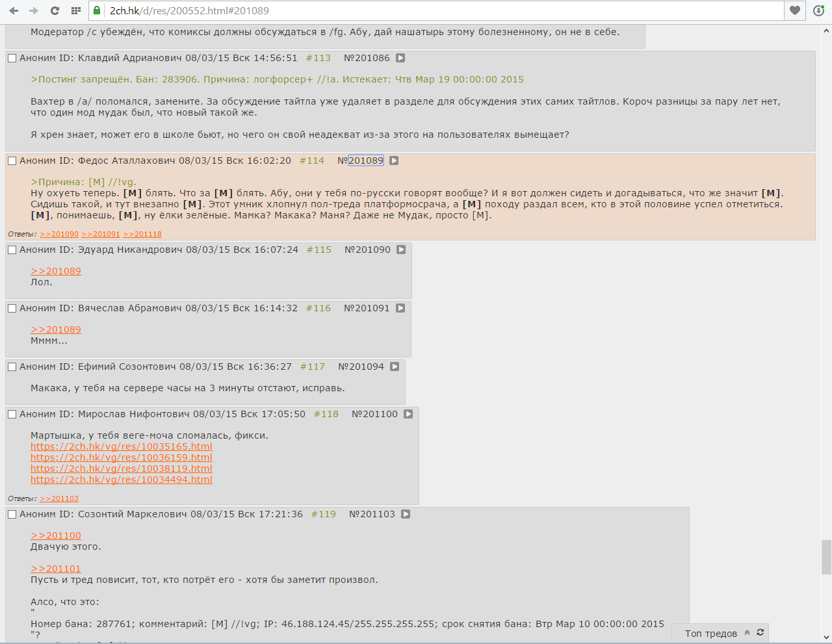Click the scrollbar down arrow

click(826, 638)
